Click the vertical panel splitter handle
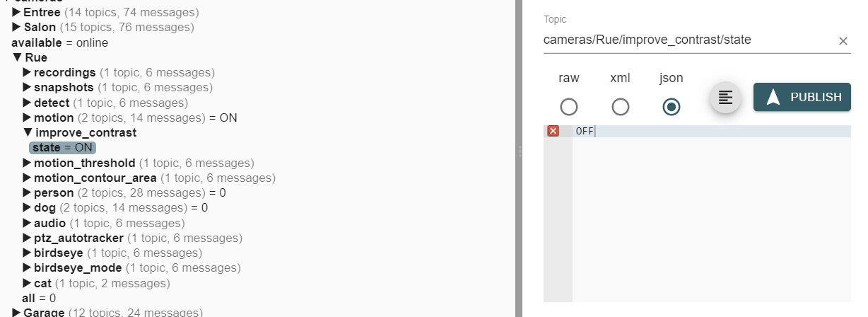The width and height of the screenshot is (868, 317). [520, 151]
